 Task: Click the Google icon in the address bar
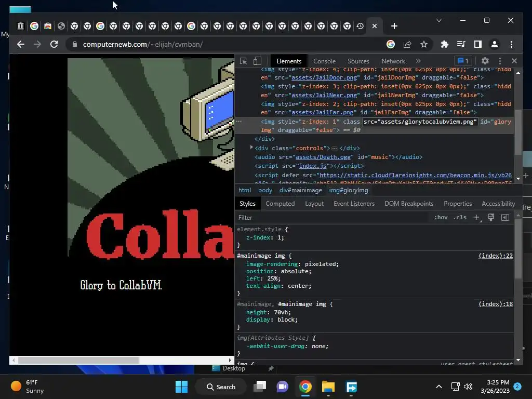(391, 44)
